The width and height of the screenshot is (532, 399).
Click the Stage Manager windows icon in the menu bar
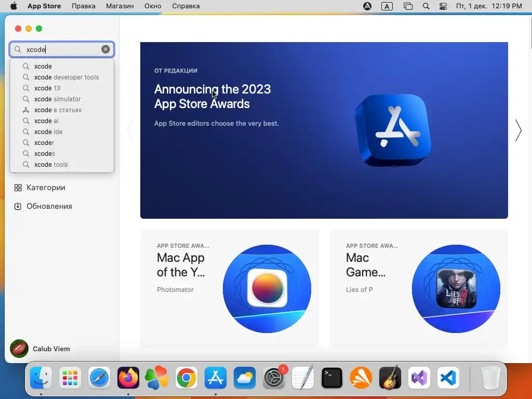click(x=408, y=6)
